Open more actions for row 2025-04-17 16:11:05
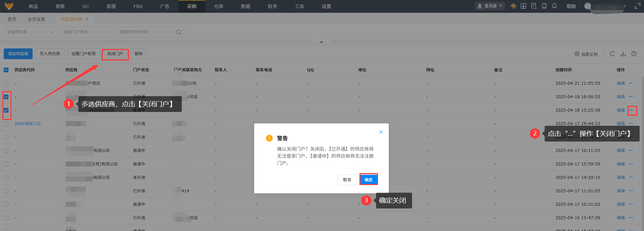Viewport: 644px width, 231px height. coord(631,150)
